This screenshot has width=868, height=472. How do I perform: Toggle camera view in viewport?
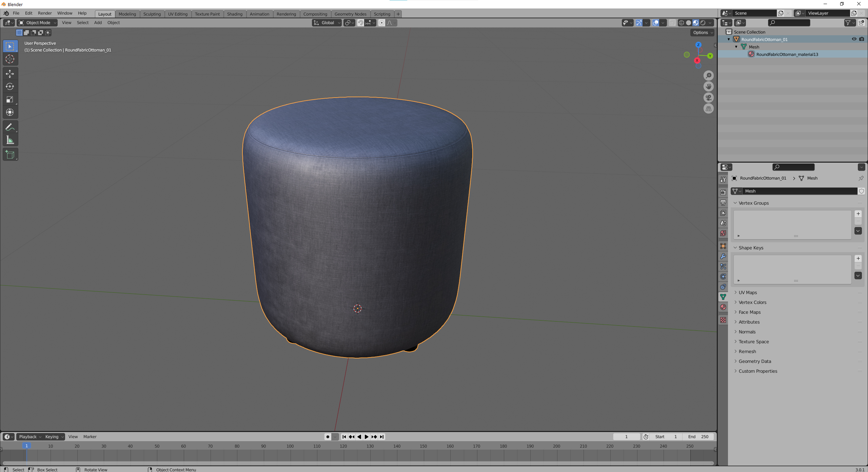(x=708, y=98)
